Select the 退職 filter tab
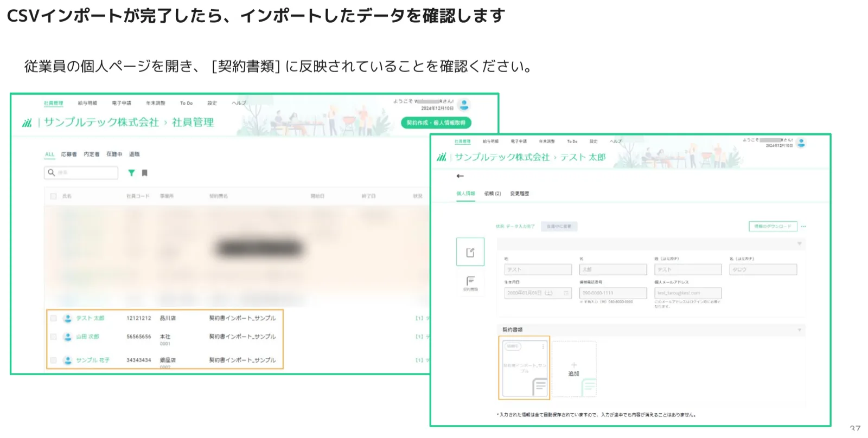 134,154
